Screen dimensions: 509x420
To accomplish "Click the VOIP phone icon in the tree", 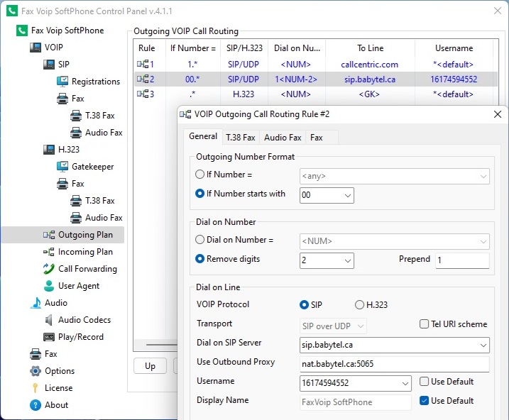I will [35, 48].
